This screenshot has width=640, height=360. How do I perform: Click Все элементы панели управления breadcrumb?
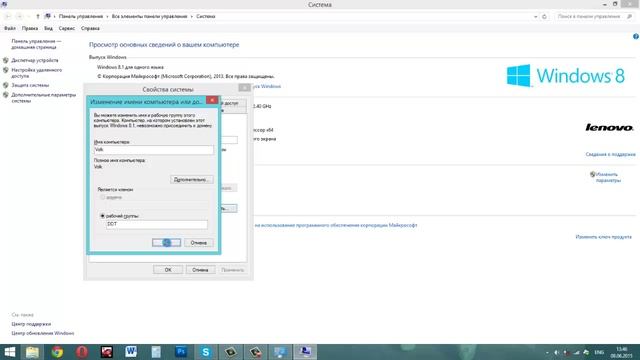click(x=149, y=16)
